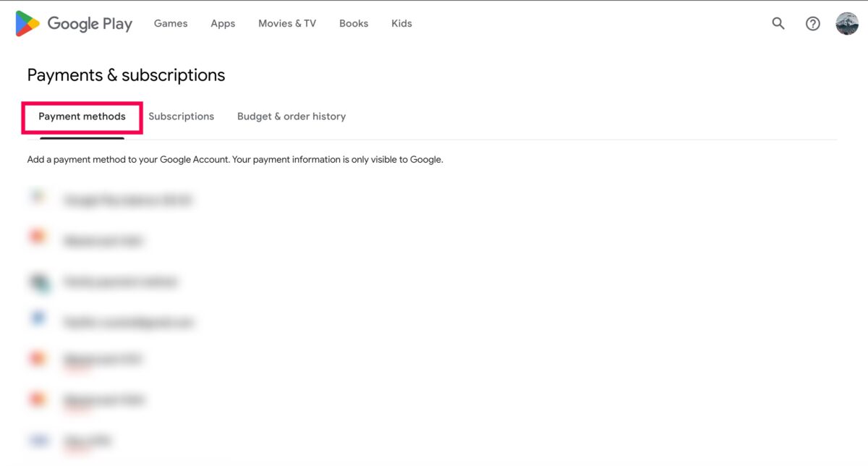Screen dimensions: 868x466
Task: Select the Payment methods tab
Action: (82, 116)
